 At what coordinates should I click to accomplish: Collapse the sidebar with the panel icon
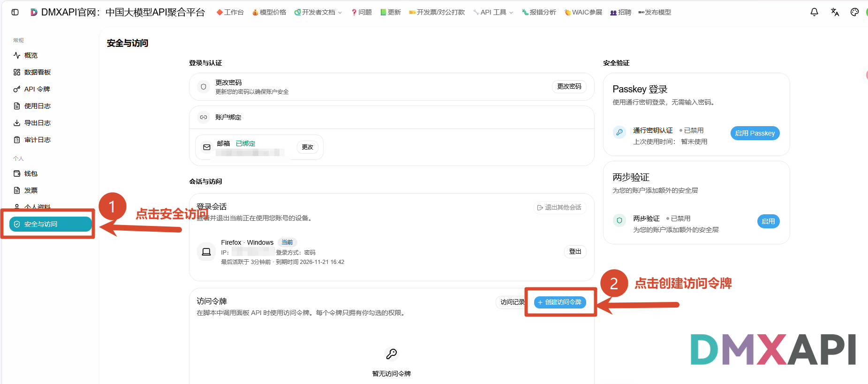15,12
